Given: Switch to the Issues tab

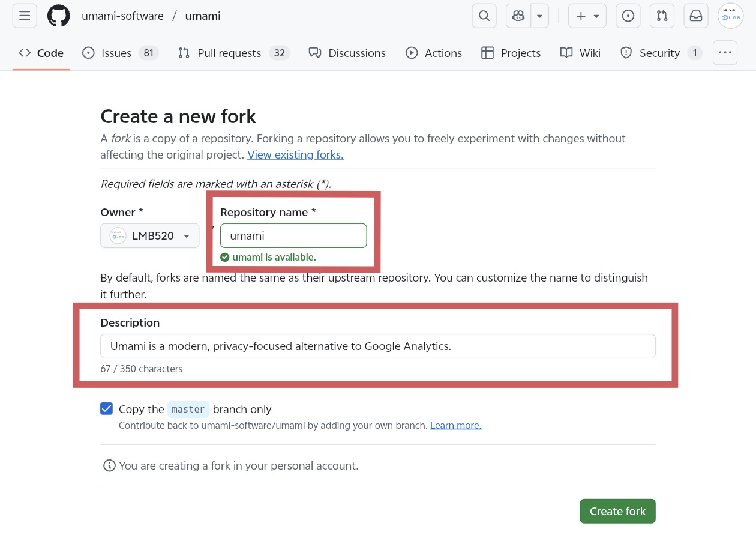Looking at the screenshot, I should pos(116,53).
